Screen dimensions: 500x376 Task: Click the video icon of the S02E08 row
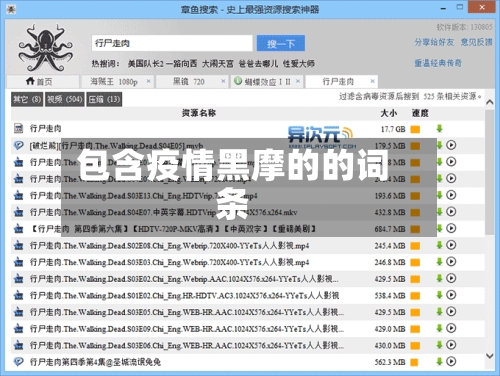tap(18, 246)
